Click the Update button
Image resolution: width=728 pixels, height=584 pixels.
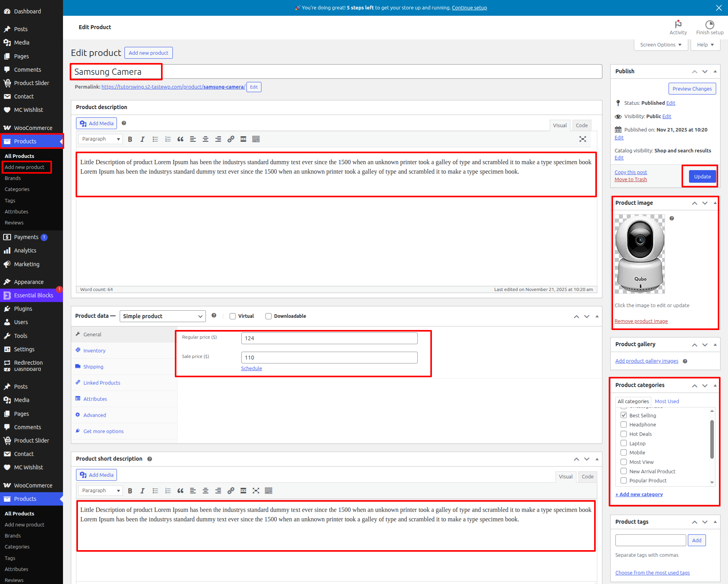[x=702, y=176]
